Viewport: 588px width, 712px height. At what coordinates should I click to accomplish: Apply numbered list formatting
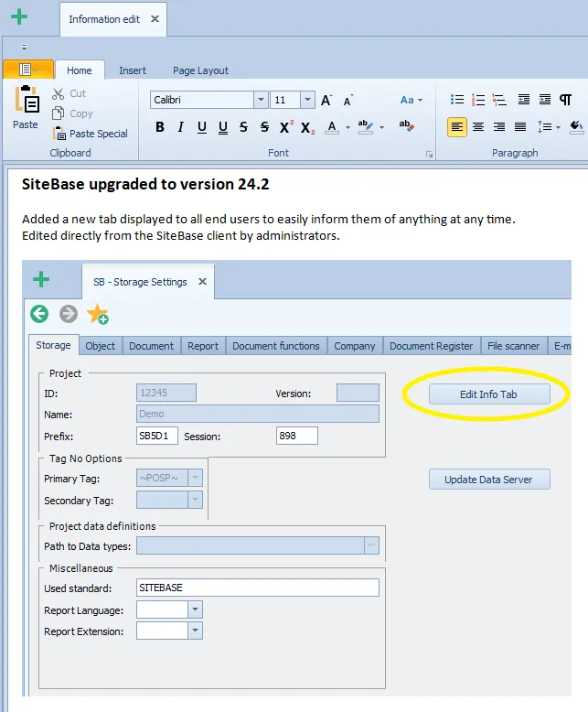(478, 100)
